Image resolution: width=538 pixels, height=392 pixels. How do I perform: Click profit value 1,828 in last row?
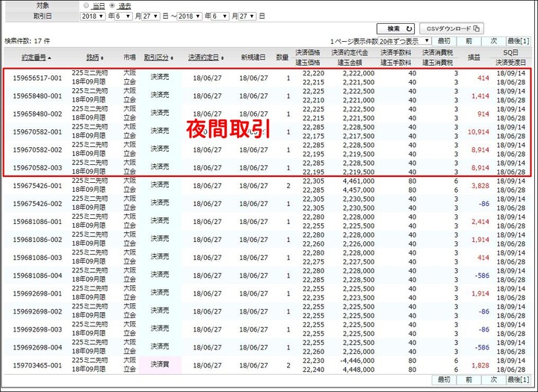click(x=480, y=365)
